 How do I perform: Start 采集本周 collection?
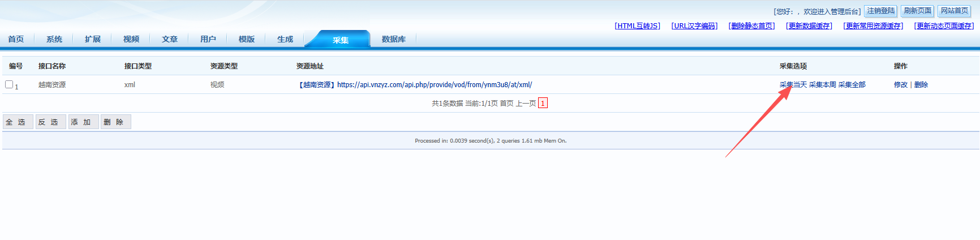point(822,85)
